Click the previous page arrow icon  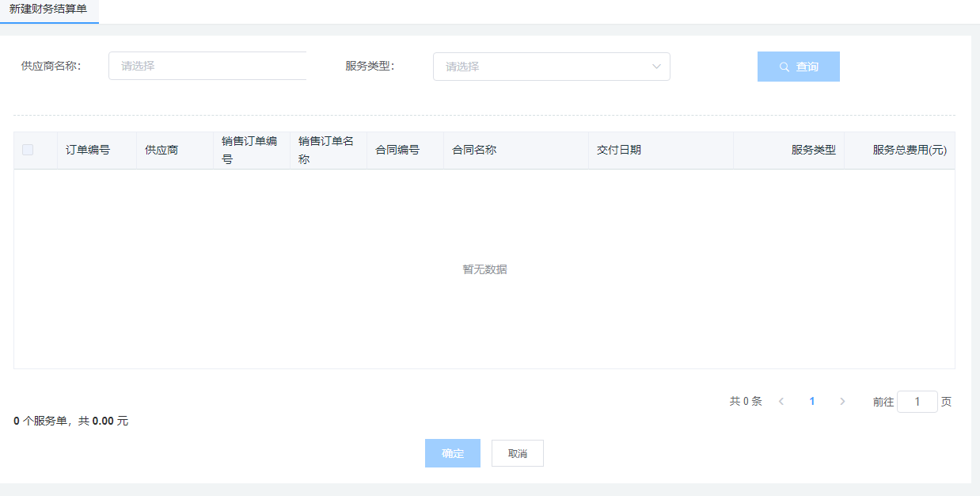[x=781, y=402]
